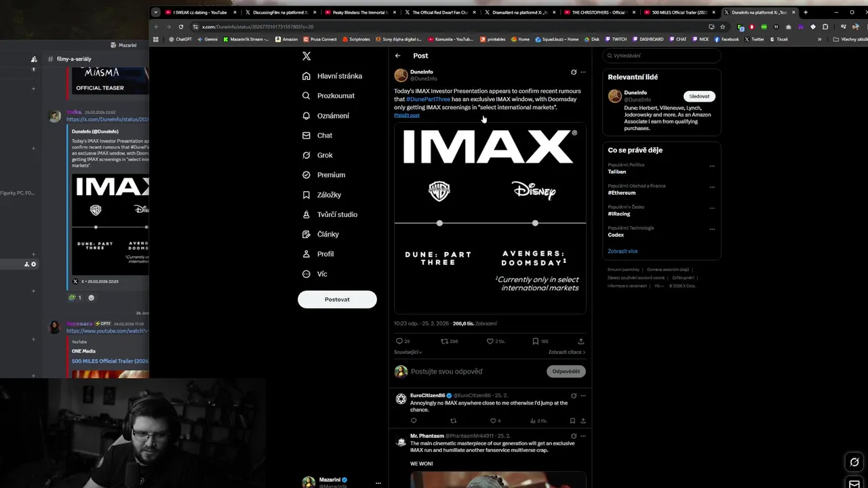
Task: Open TWITCH bookmark
Action: [x=616, y=39]
